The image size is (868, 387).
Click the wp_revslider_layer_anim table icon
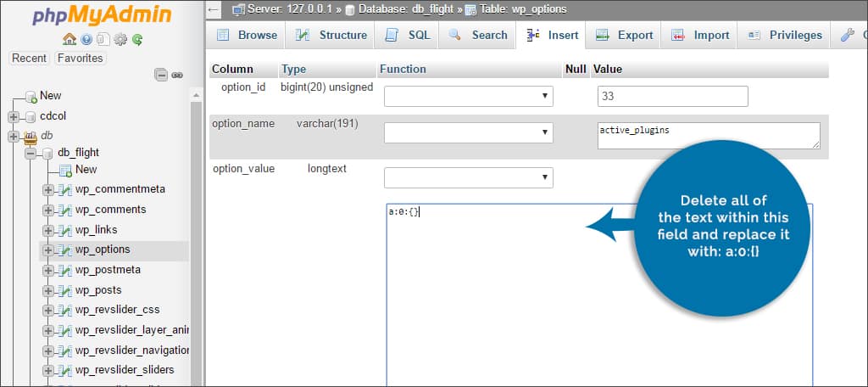click(x=65, y=330)
